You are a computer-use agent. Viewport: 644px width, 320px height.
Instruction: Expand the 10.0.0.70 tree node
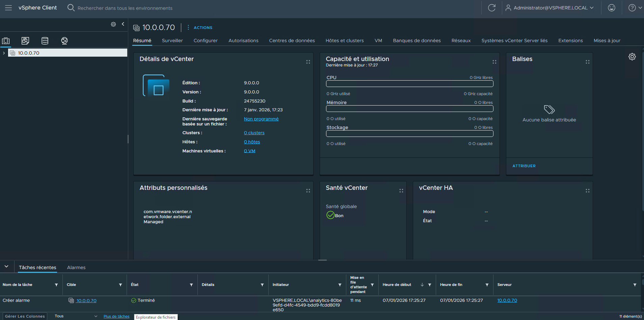[x=4, y=53]
